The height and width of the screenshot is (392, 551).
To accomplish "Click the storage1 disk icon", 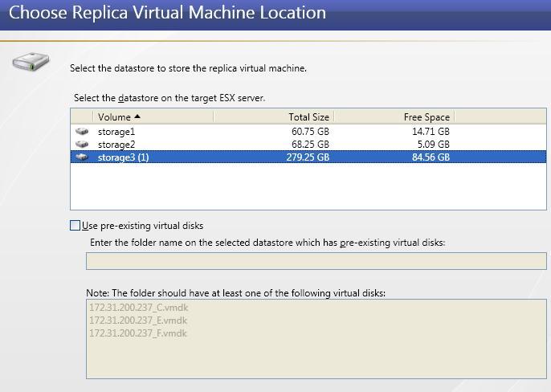I will pyautogui.click(x=82, y=132).
